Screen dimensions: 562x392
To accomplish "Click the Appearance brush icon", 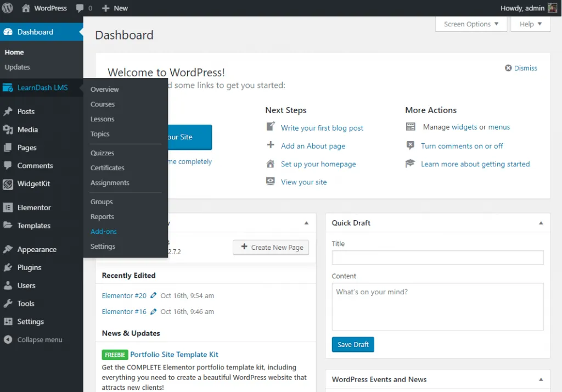I will (x=8, y=249).
